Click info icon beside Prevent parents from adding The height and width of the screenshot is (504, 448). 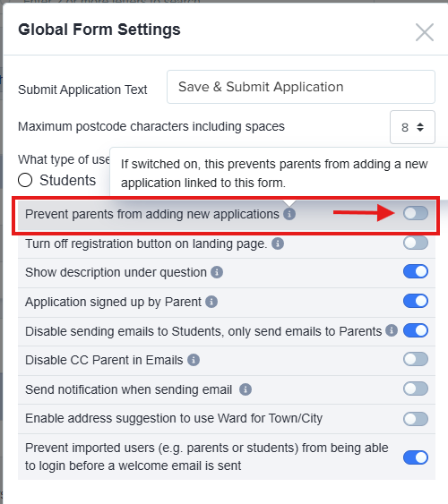click(289, 214)
